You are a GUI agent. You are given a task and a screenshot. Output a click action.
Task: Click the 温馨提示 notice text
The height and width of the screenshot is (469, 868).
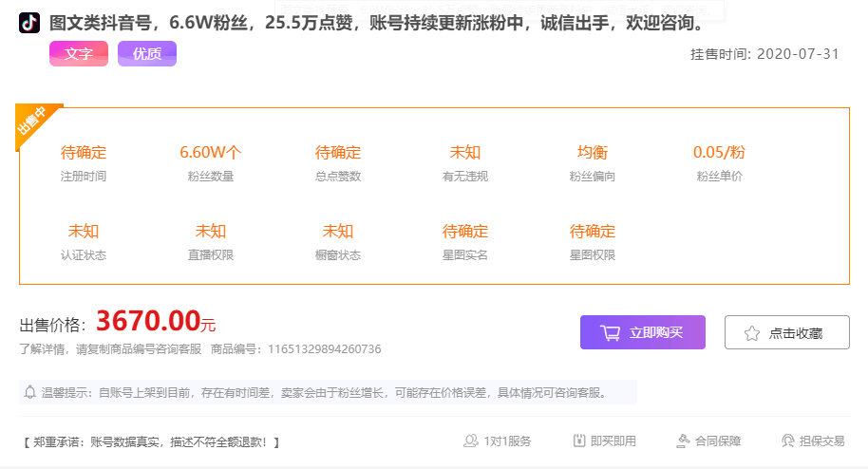point(326,393)
